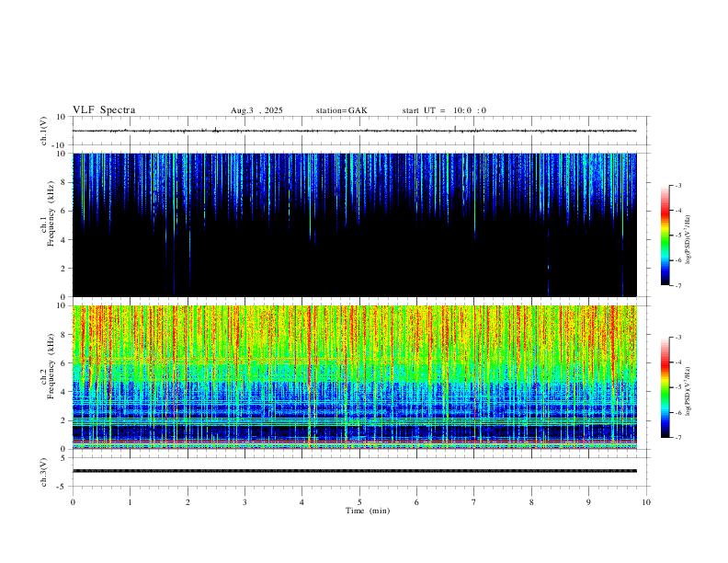
Task: Click the '-7' label on ch.2 colorbar
Action: point(678,438)
